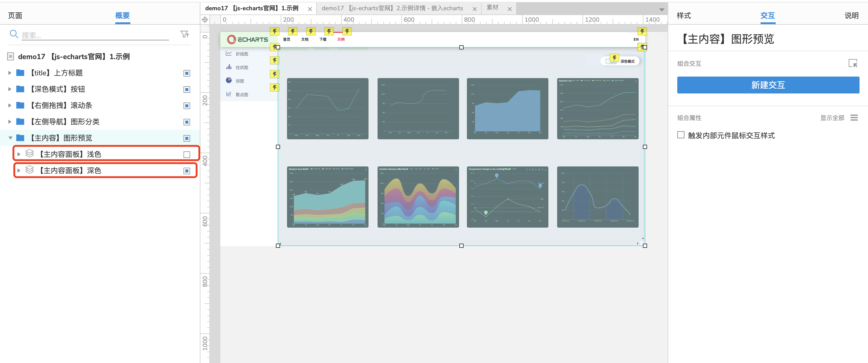Screen dimensions: 868x363
Task: Toggle visibility of 【title】上方标题
Action: [x=187, y=73]
